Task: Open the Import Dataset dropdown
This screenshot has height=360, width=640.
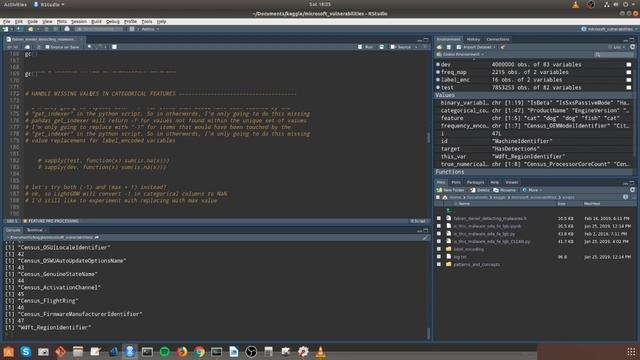Action: click(476, 47)
